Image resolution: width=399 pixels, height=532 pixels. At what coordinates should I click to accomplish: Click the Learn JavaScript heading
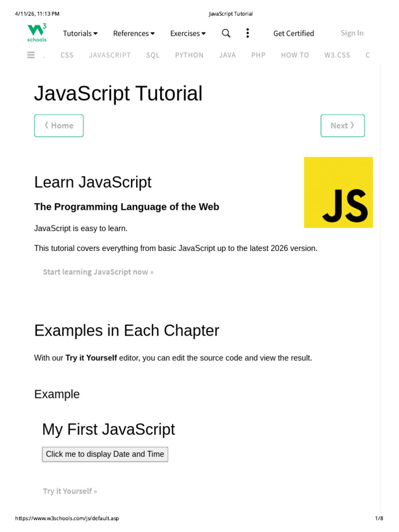[x=92, y=182]
